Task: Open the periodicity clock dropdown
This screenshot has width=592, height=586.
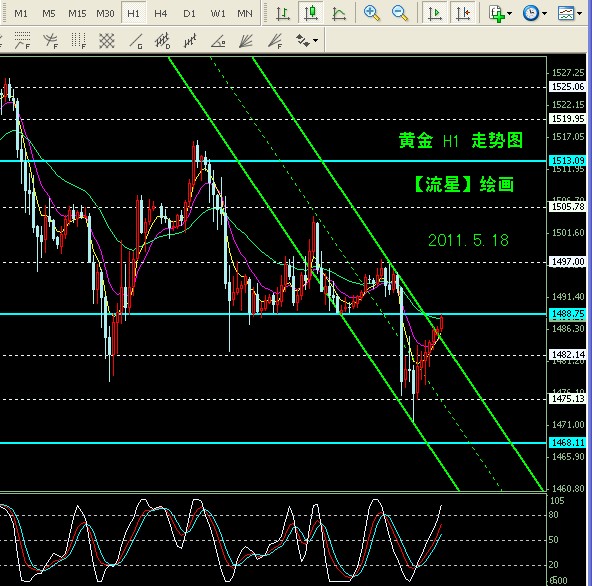Action: click(544, 14)
